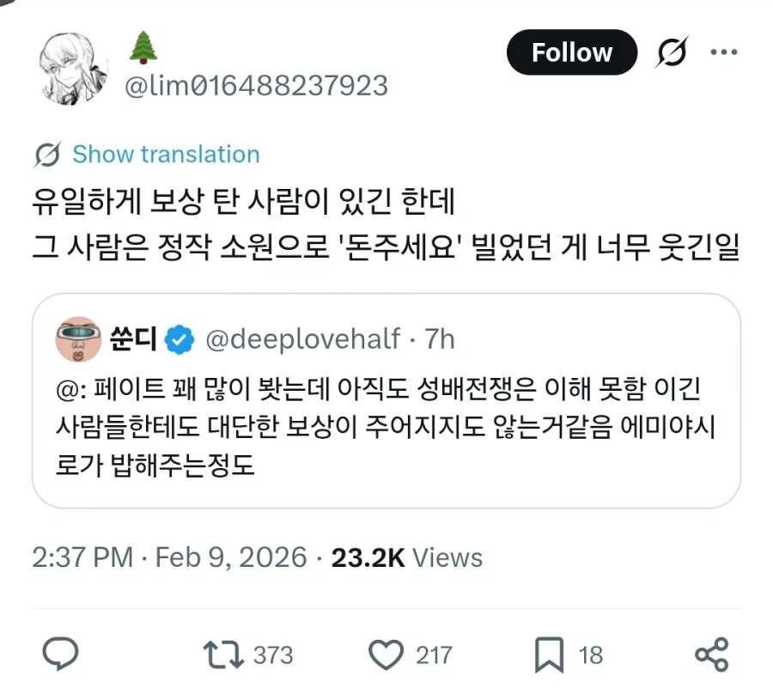Click 쑨디's blue verified badge
This screenshot has height=700, width=773.
point(178,338)
